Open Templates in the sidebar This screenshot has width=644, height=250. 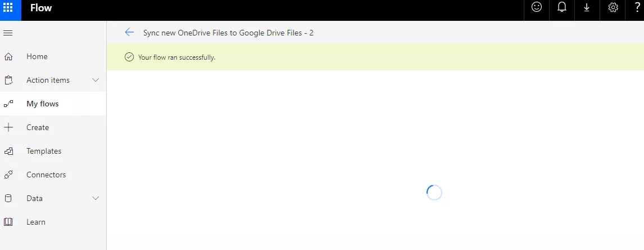click(x=44, y=151)
